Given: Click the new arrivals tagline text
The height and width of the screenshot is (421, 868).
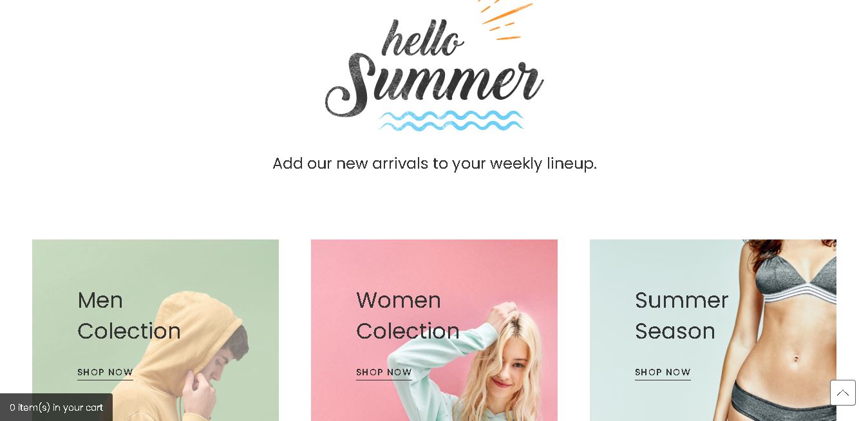Looking at the screenshot, I should pos(435,164).
